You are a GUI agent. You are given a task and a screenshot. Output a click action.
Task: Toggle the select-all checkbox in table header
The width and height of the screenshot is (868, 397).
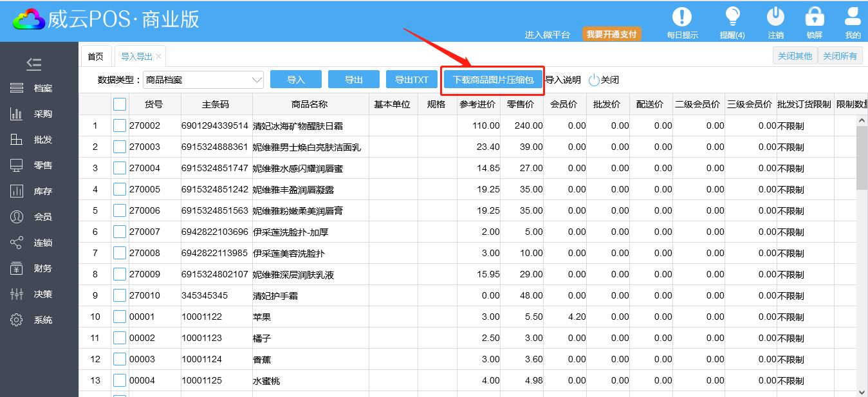tap(120, 104)
